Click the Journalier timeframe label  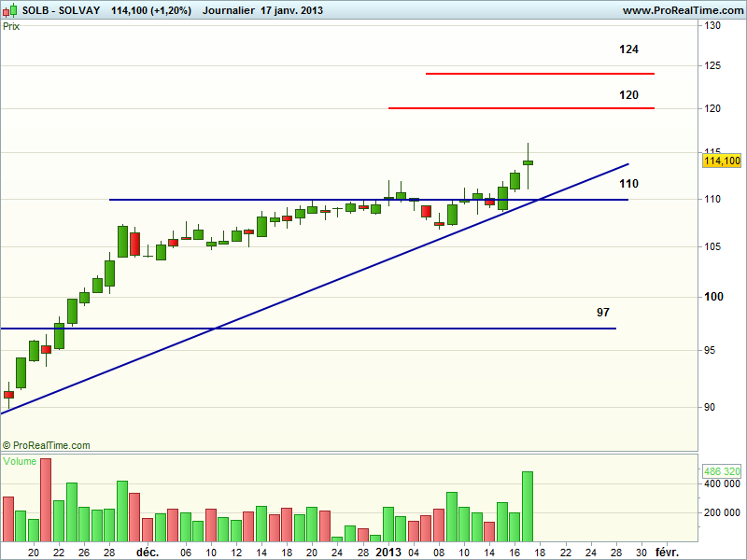[228, 9]
